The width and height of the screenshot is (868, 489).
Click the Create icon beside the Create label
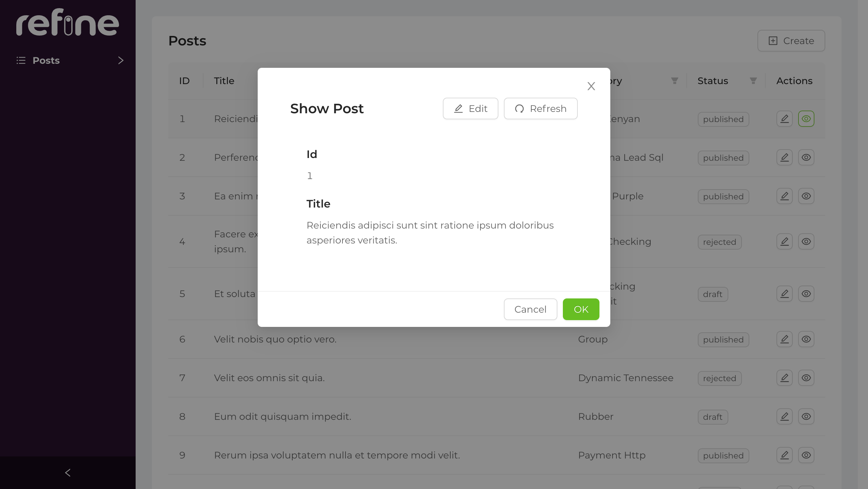click(773, 41)
